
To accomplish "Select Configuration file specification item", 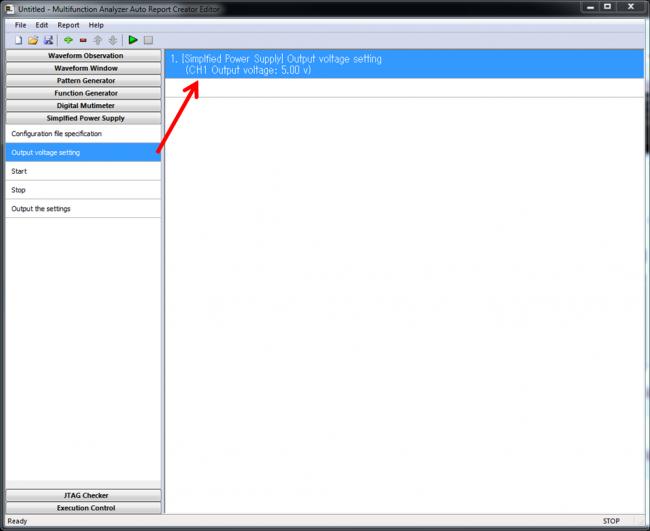I will [x=83, y=133].
